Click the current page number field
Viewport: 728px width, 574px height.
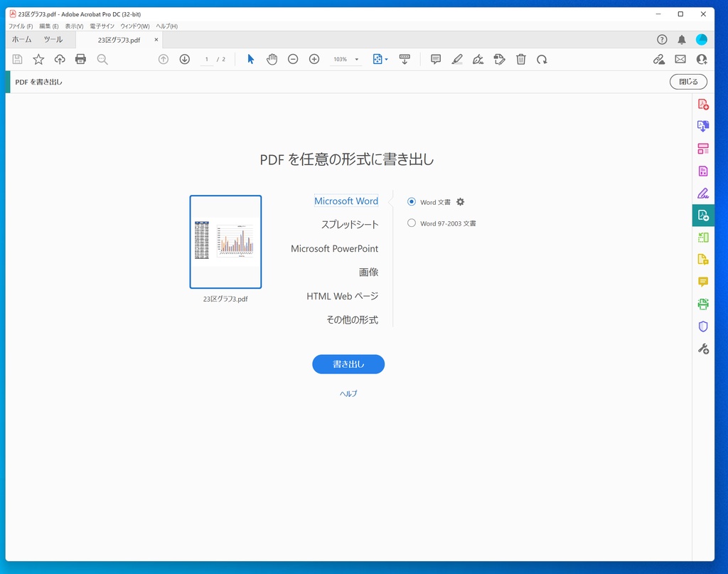207,60
